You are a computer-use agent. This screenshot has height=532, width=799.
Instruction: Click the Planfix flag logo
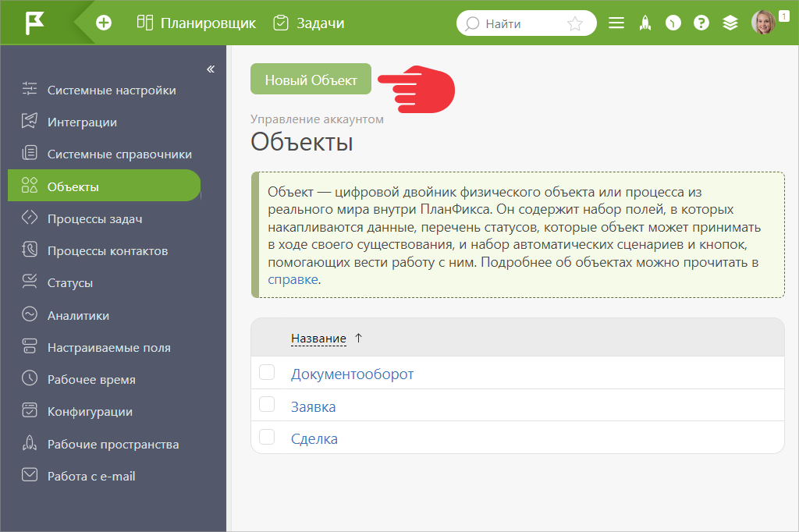tap(34, 23)
